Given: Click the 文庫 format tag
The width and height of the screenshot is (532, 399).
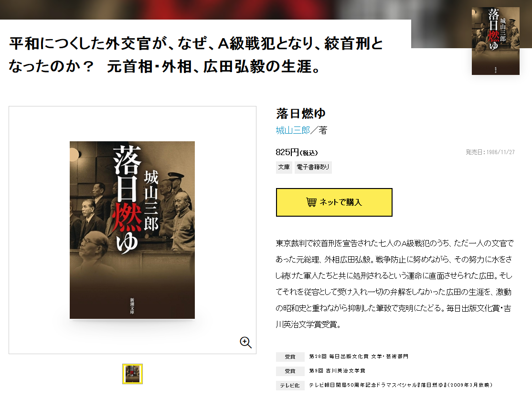Looking at the screenshot, I should [284, 167].
